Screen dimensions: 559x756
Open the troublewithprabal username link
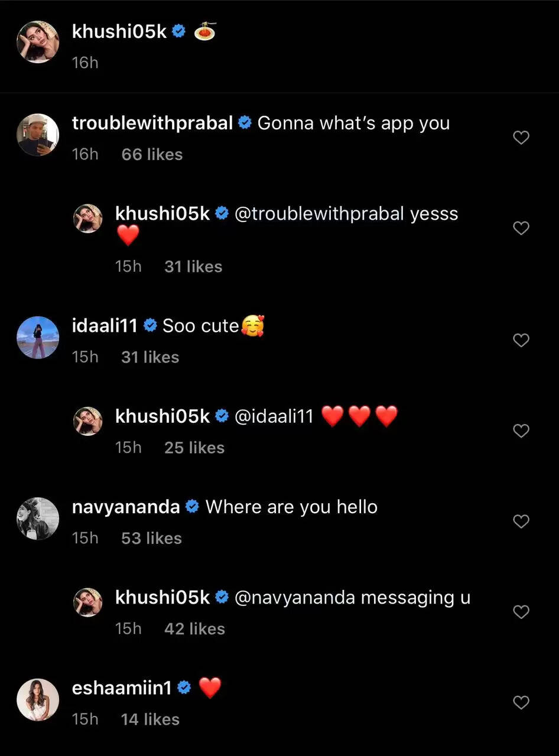point(152,123)
